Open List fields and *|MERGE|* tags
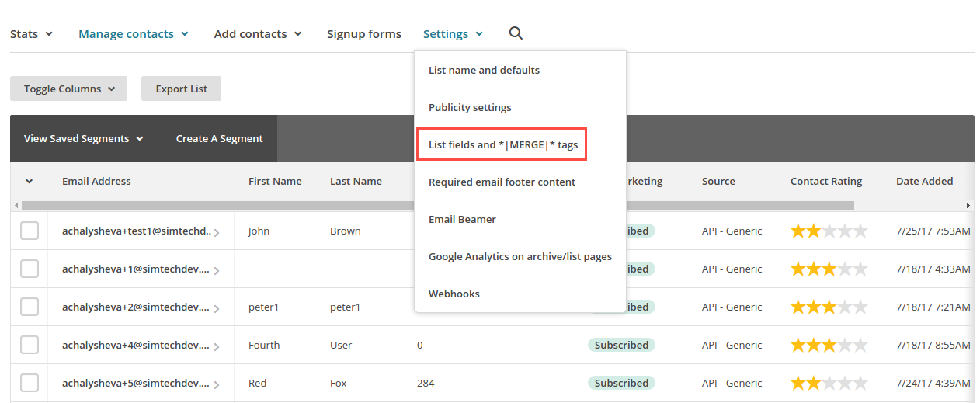The width and height of the screenshot is (980, 403). click(x=502, y=144)
